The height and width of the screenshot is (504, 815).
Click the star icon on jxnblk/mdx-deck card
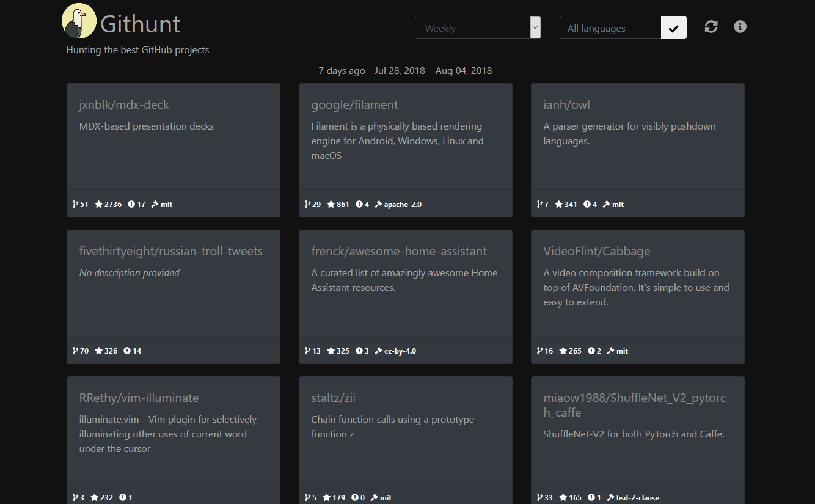tap(99, 205)
